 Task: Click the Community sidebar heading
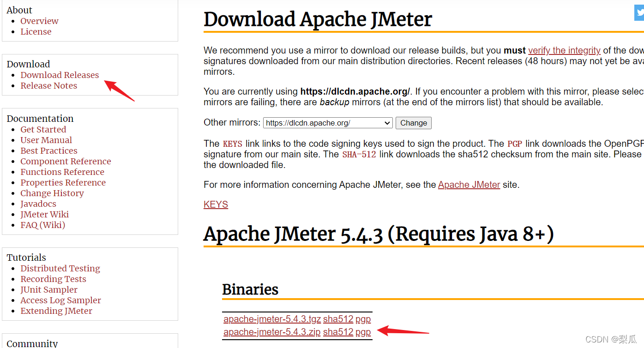[32, 343]
